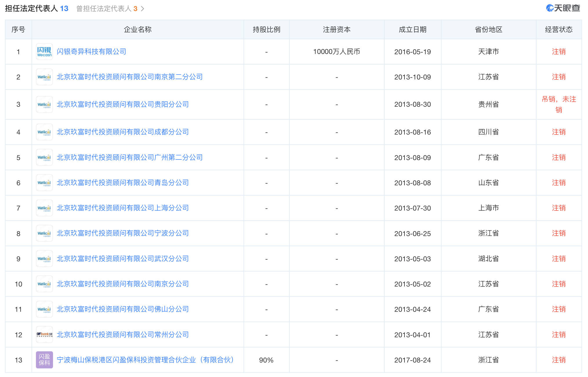Click the 天眼查 logo at top right
588x377 pixels.
click(563, 8)
